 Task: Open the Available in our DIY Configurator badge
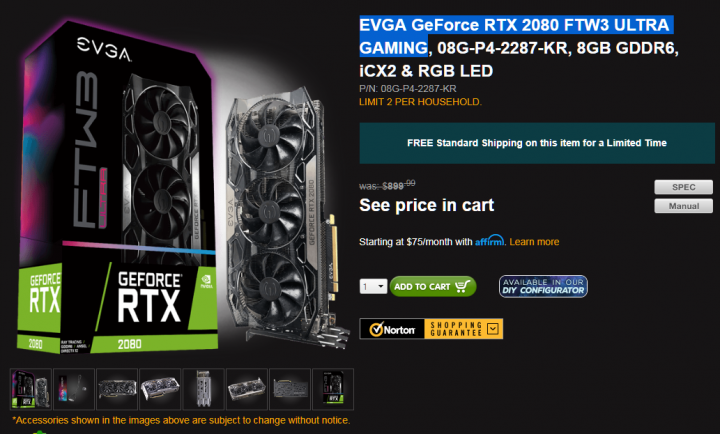coord(543,286)
